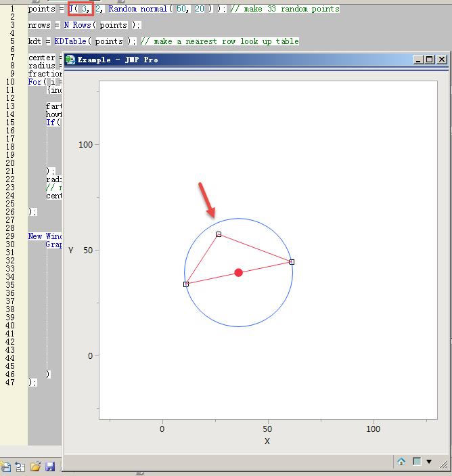Click the X axis label below graph
The height and width of the screenshot is (476, 452).
(x=267, y=441)
